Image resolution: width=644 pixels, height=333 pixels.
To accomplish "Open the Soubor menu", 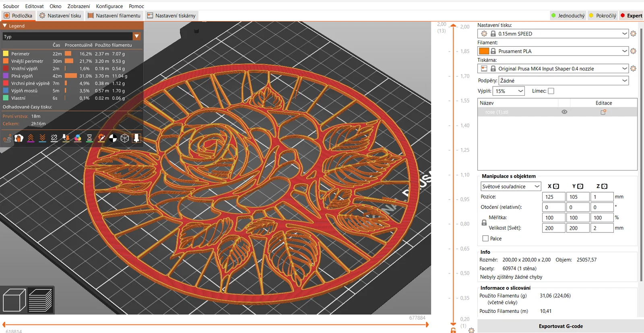I will click(11, 6).
